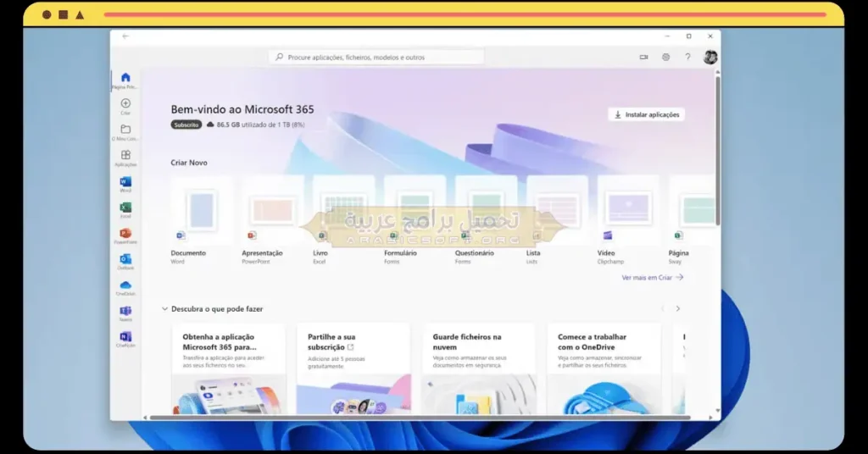Click the 86.5 GB storage usage text
868x454 pixels.
click(261, 125)
